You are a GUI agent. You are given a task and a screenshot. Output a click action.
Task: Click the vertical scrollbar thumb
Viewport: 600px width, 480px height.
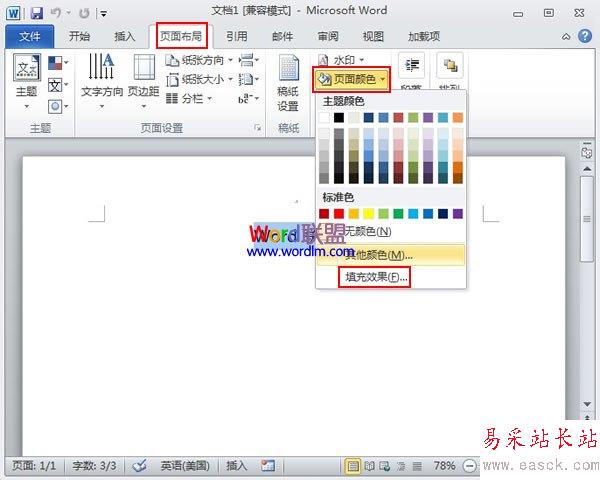tap(587, 219)
